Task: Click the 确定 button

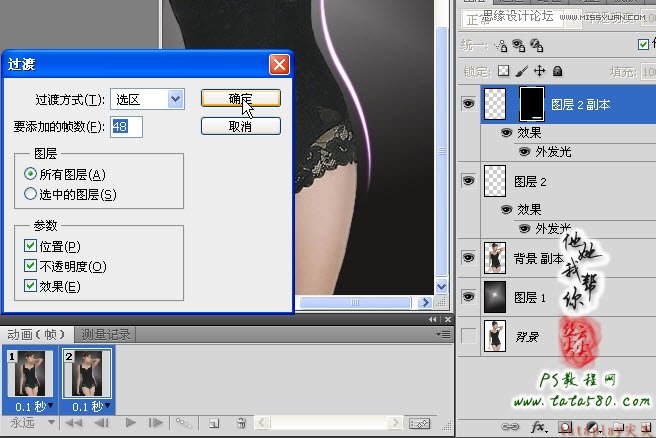Action: pos(240,98)
